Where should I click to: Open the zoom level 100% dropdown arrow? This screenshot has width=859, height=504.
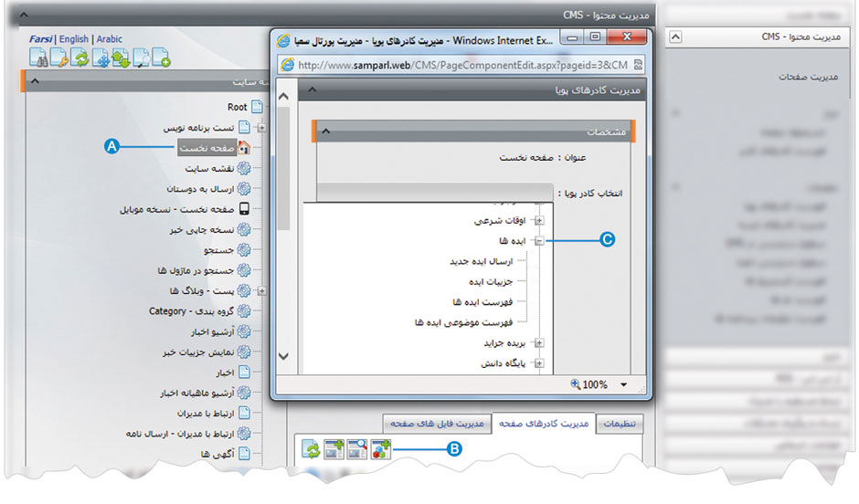pyautogui.click(x=623, y=385)
